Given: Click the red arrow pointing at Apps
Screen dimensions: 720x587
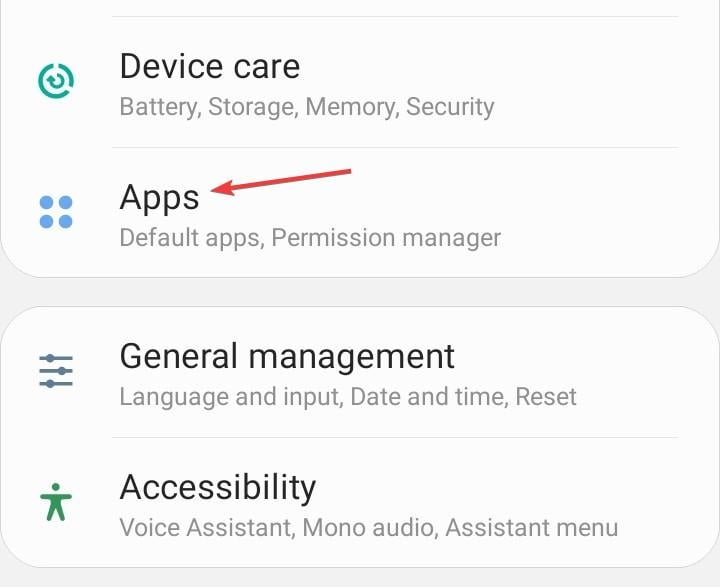Looking at the screenshot, I should point(285,182).
